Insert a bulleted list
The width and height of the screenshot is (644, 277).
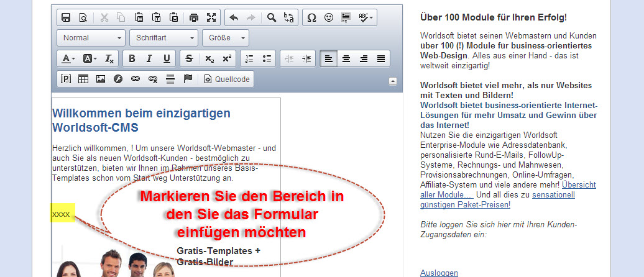click(x=267, y=58)
